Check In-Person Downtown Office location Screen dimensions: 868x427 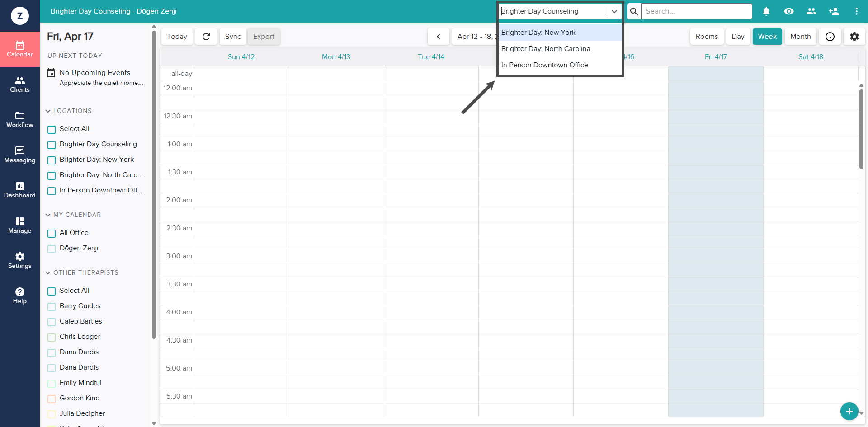tap(52, 191)
